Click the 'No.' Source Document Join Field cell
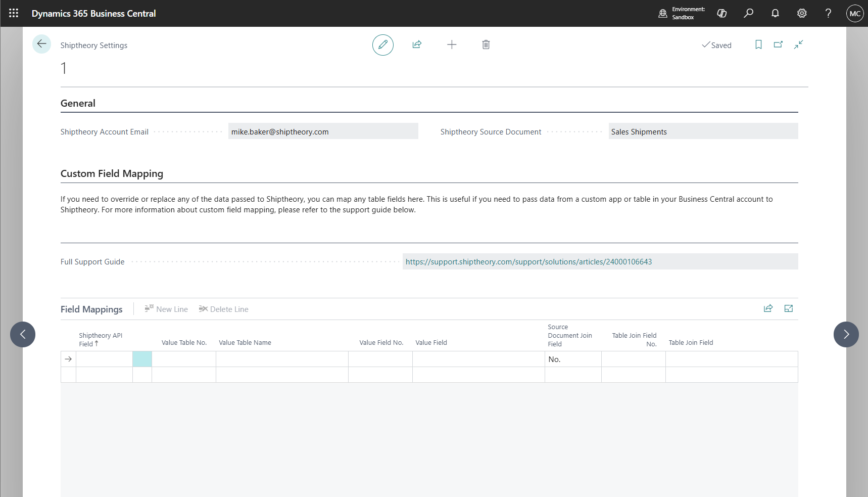This screenshot has height=497, width=868. click(573, 359)
